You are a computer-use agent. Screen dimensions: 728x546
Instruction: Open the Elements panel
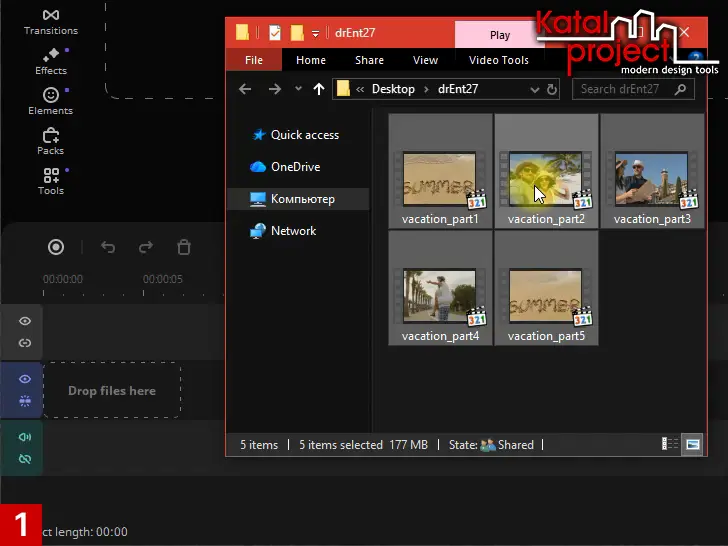51,102
